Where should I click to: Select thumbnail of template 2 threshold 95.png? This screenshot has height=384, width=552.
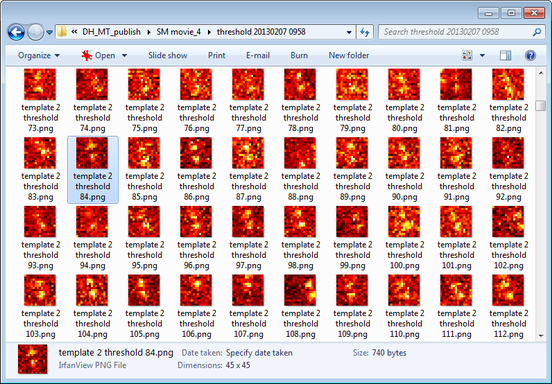144,222
